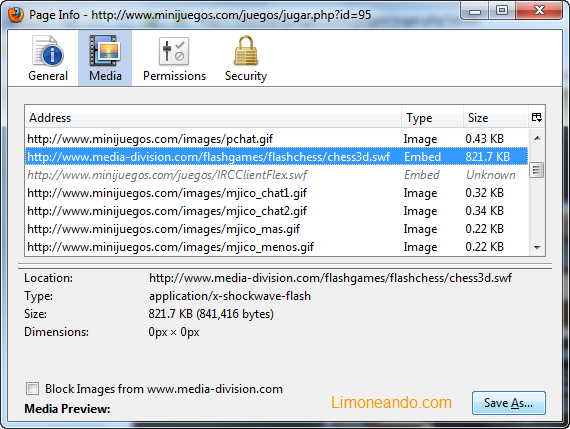Sort list by Type column header

[x=433, y=117]
